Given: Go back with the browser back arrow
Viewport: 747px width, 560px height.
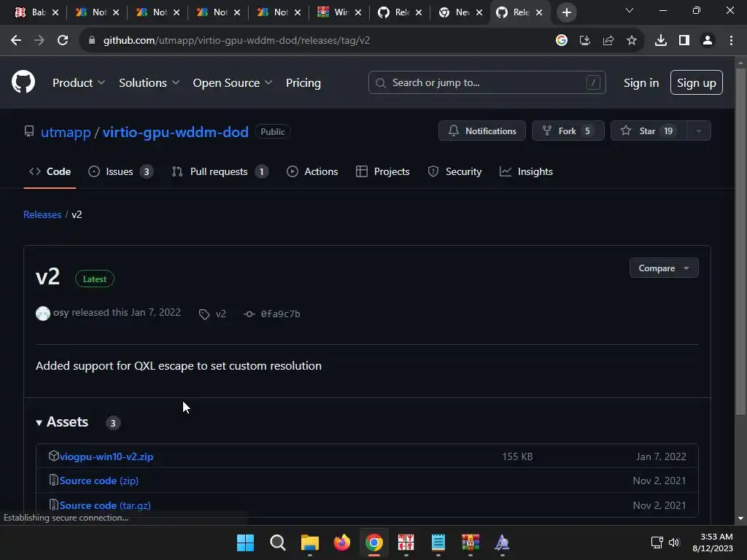Looking at the screenshot, I should [x=16, y=41].
